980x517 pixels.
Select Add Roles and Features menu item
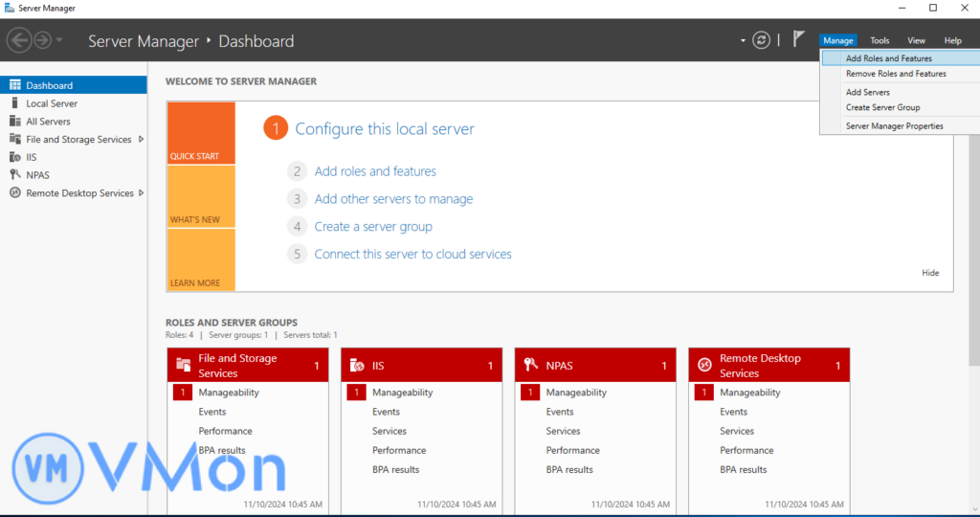tap(888, 58)
